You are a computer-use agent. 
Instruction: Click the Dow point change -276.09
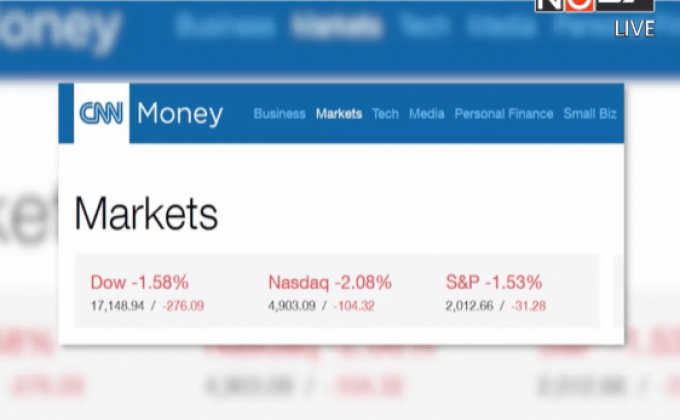tap(182, 305)
